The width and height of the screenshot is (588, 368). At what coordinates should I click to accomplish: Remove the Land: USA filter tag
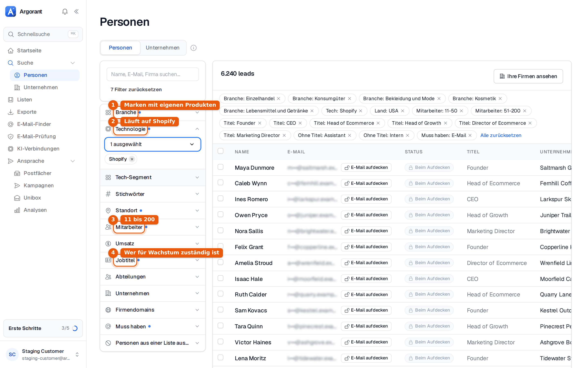point(403,111)
